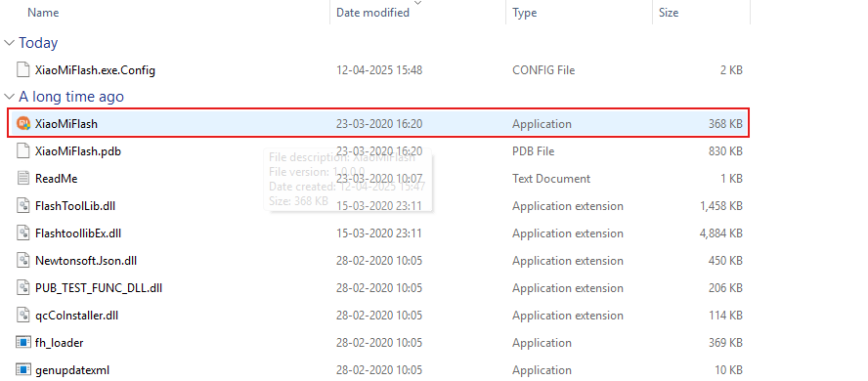This screenshot has height=381, width=868.
Task: Sort files by the Size column header
Action: coord(669,12)
